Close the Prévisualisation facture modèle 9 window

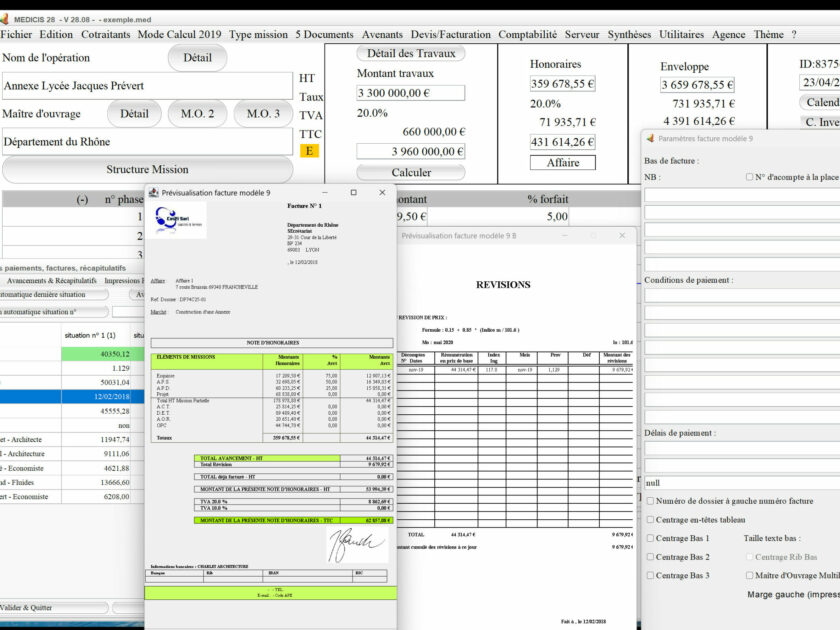[382, 192]
